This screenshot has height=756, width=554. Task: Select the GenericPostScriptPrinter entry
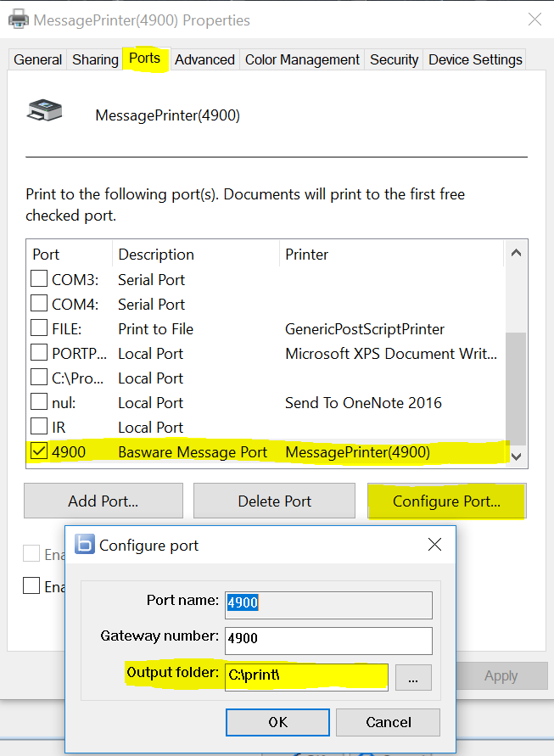365,329
